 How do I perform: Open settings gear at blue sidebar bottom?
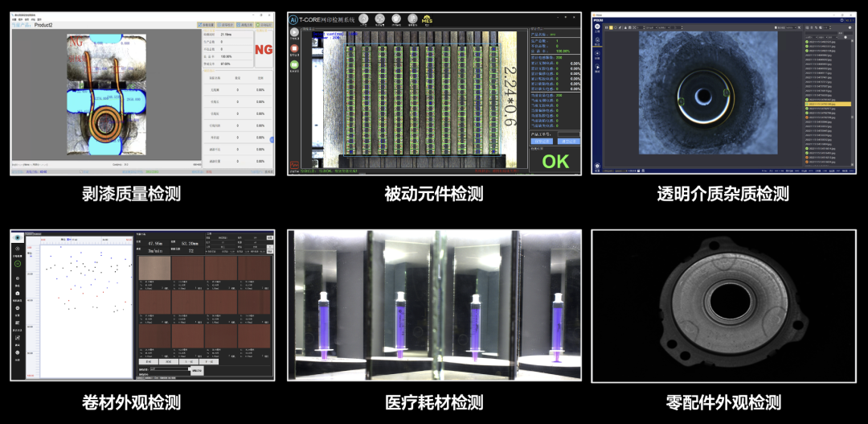pyautogui.click(x=597, y=166)
